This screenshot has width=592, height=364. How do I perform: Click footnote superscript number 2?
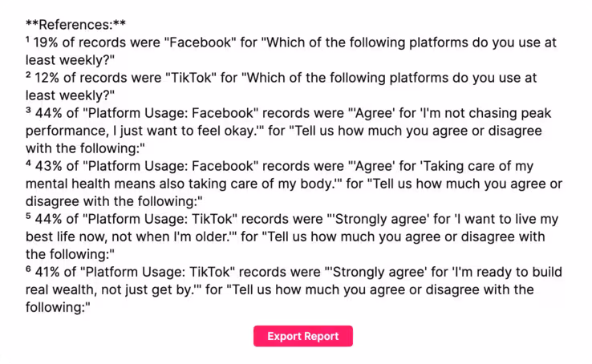pos(28,76)
